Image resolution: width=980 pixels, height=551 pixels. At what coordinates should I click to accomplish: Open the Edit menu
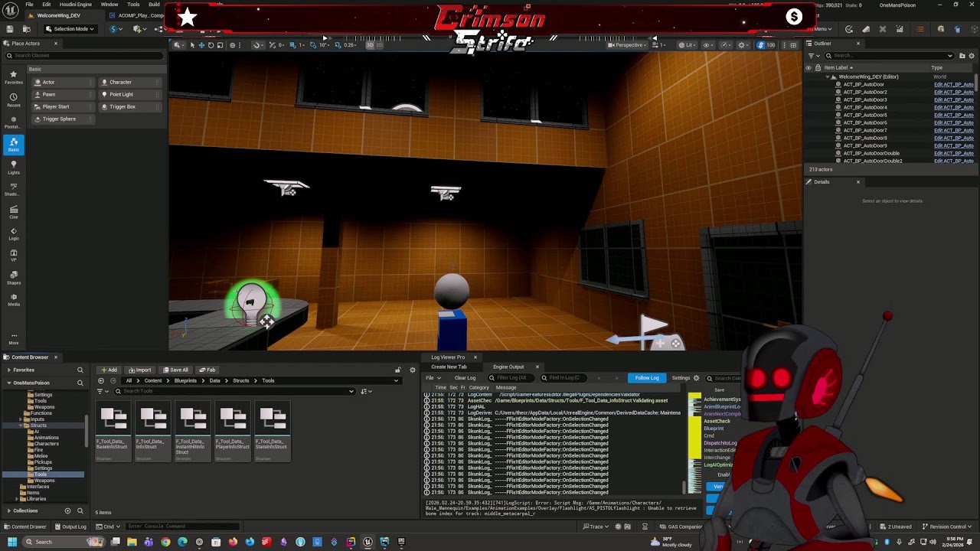click(47, 5)
